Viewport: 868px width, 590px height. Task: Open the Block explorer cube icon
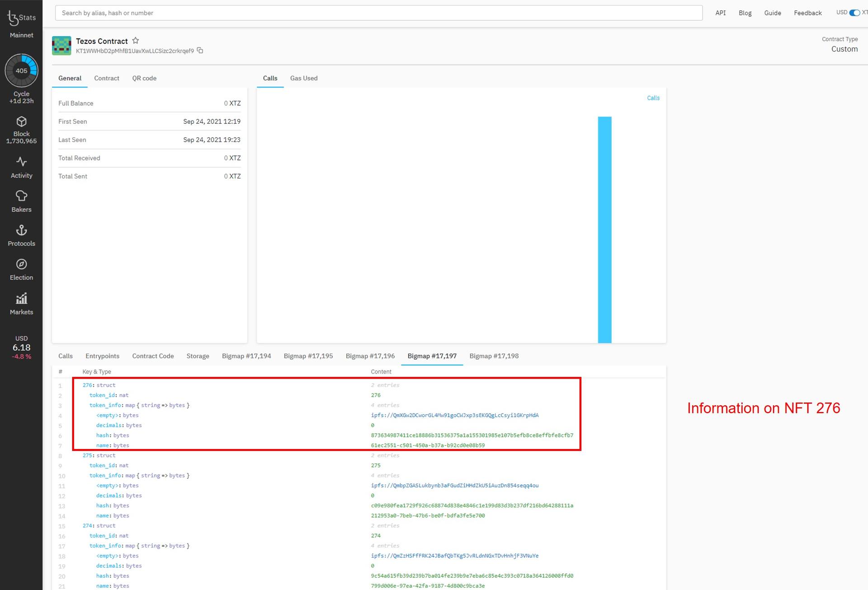coord(21,122)
